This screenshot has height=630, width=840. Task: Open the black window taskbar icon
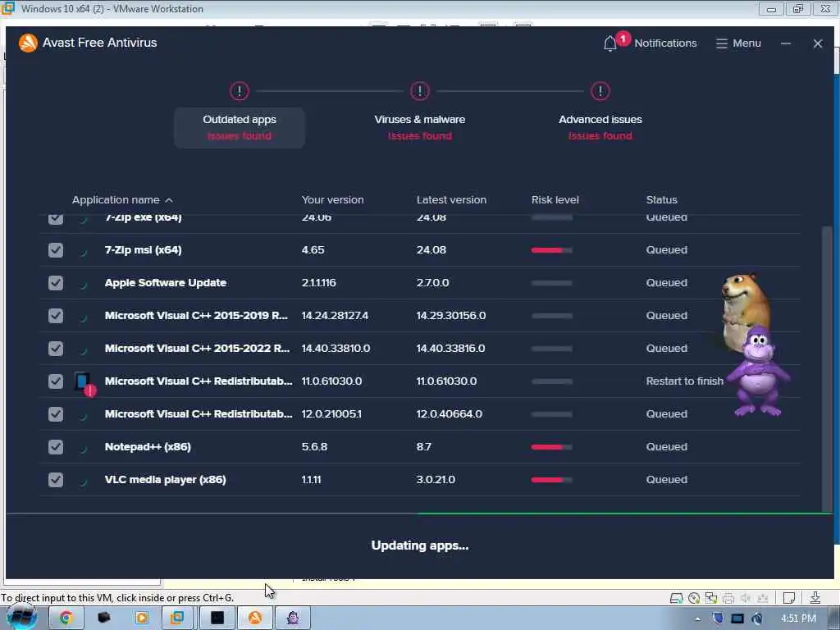[217, 618]
